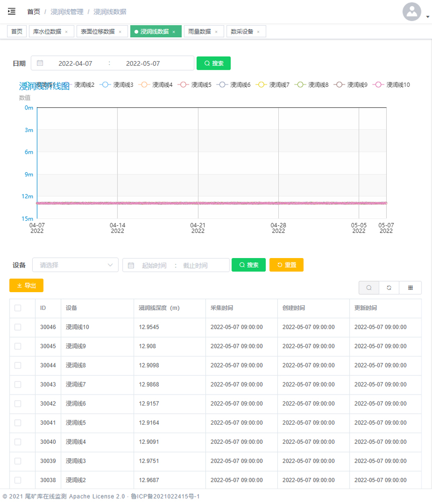Toggle 浸润线3 legend series
432x504 pixels.
coord(117,85)
